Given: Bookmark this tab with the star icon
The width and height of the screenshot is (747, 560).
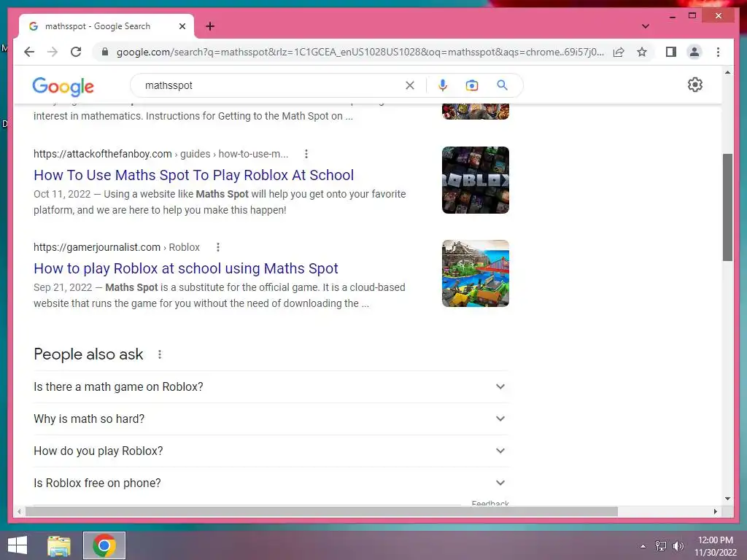Looking at the screenshot, I should click(x=642, y=52).
